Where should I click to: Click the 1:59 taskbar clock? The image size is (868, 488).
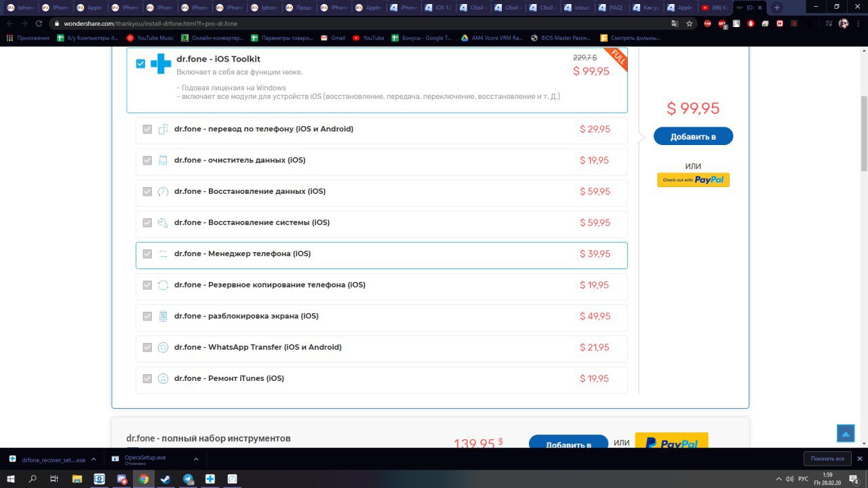pyautogui.click(x=827, y=479)
